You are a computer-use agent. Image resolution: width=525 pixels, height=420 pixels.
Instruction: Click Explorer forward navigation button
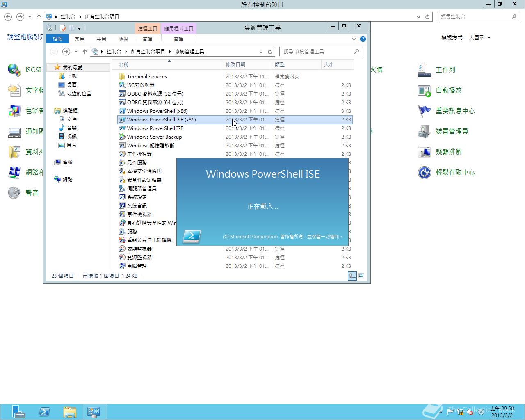coord(66,52)
